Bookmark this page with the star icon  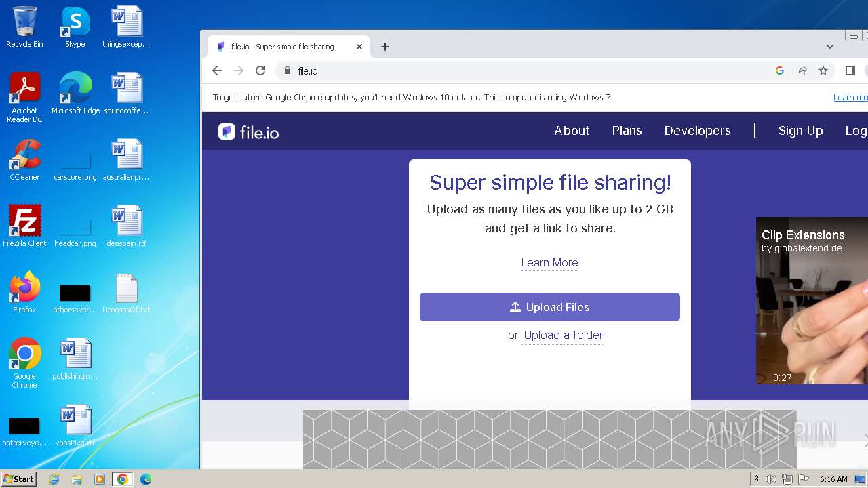point(823,70)
